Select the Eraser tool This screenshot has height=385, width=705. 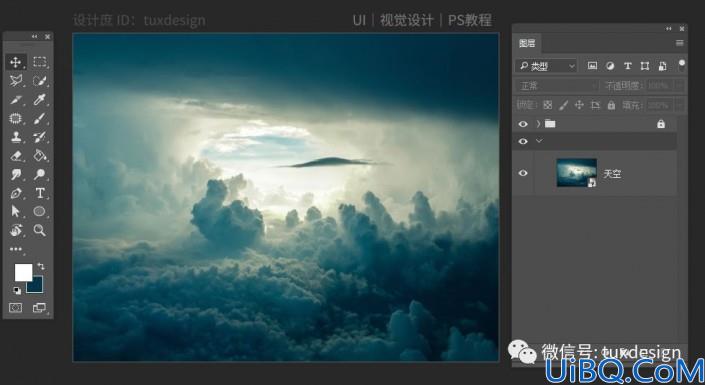pos(16,156)
